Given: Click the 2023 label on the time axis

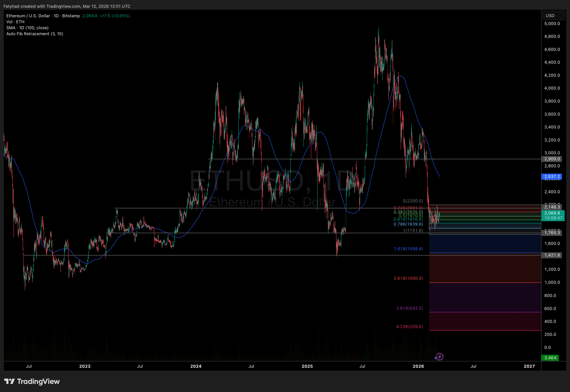Looking at the screenshot, I should [x=85, y=366].
